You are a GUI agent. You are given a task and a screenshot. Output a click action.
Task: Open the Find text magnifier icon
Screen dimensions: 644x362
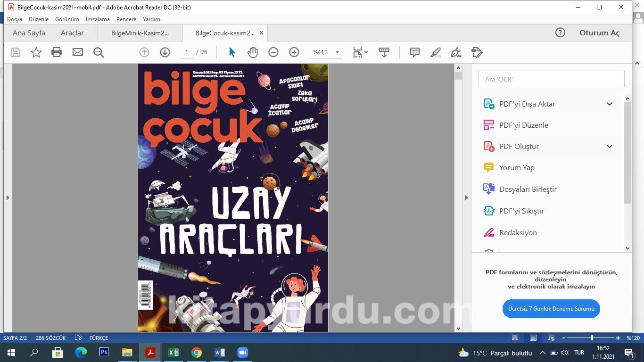point(99,52)
